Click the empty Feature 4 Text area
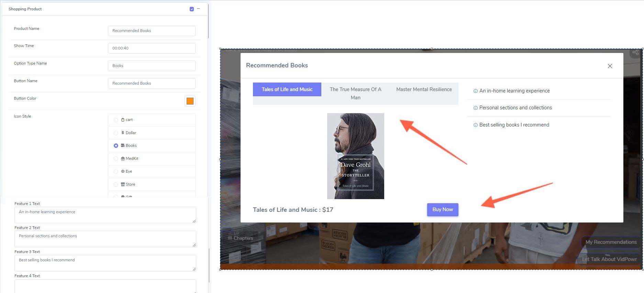 point(105,286)
